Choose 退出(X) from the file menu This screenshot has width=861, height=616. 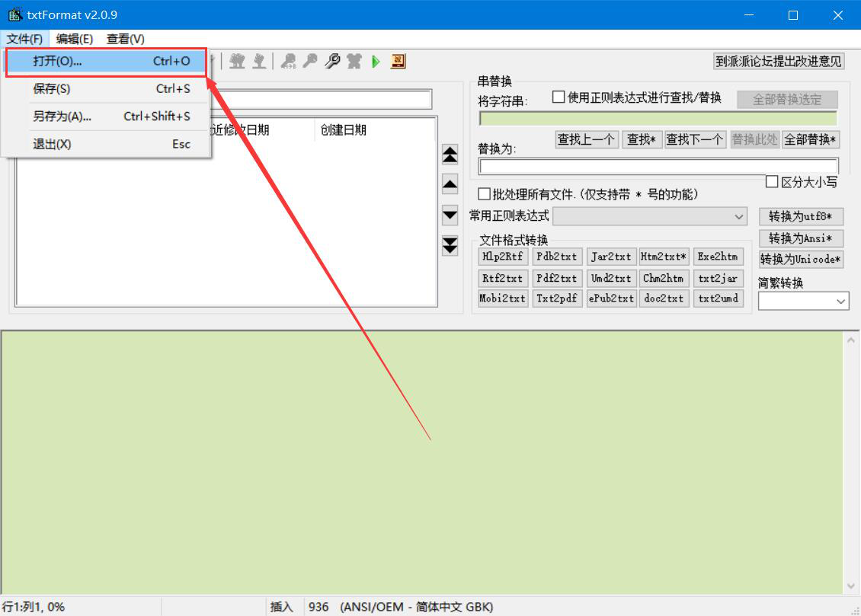click(x=107, y=144)
